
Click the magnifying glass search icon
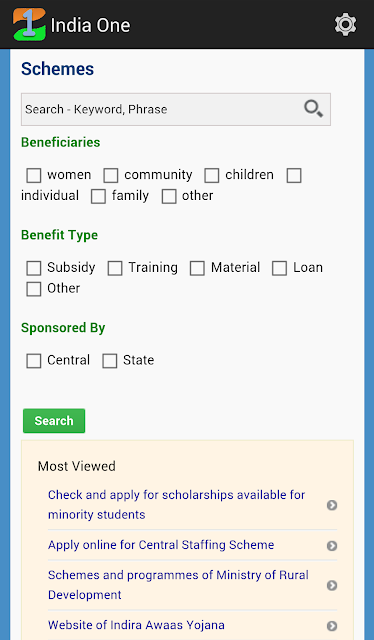point(314,109)
